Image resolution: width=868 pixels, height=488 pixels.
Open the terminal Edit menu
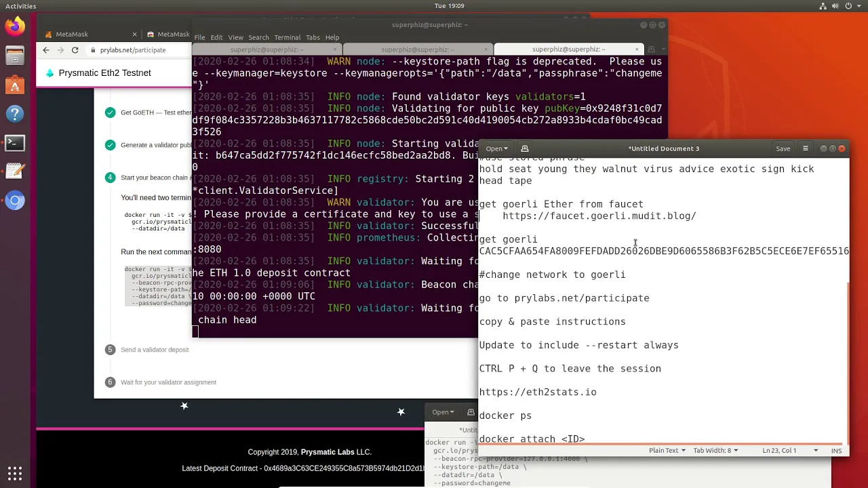[216, 37]
